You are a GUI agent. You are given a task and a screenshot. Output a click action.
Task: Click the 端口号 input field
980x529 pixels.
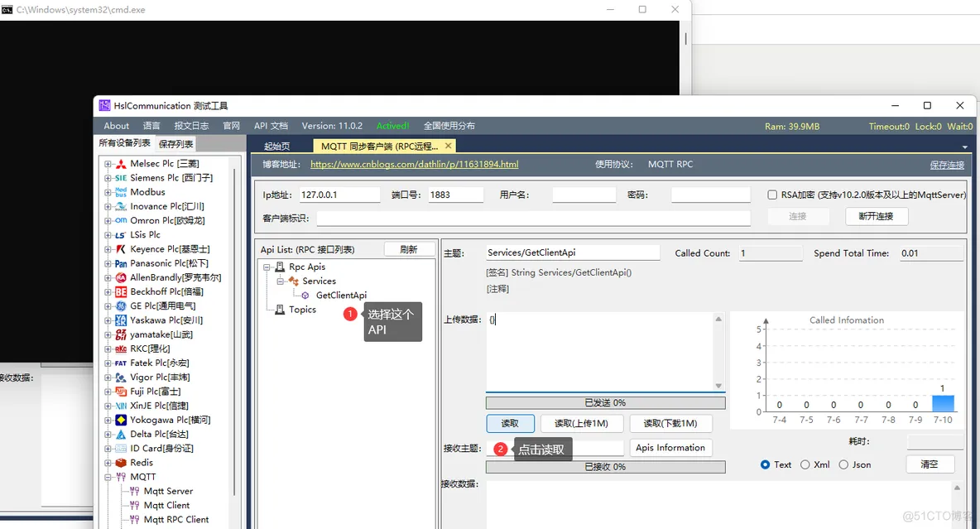pyautogui.click(x=455, y=195)
